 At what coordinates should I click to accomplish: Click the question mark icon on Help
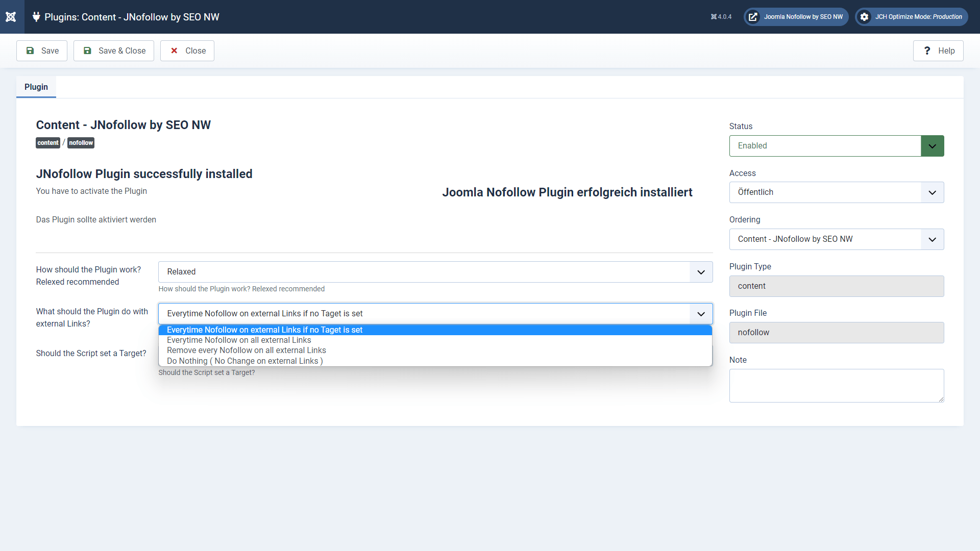927,51
